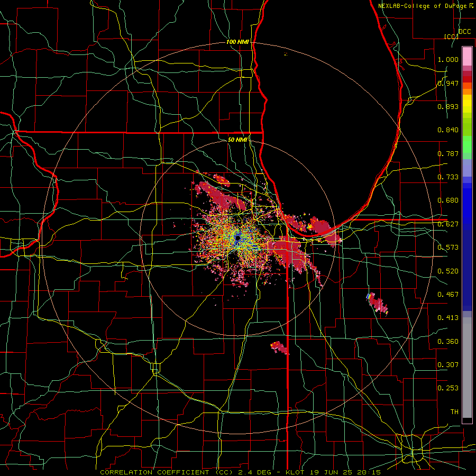Screen dimensions: 476x476
Task: Click the [CC] unit label
Action: (452, 36)
